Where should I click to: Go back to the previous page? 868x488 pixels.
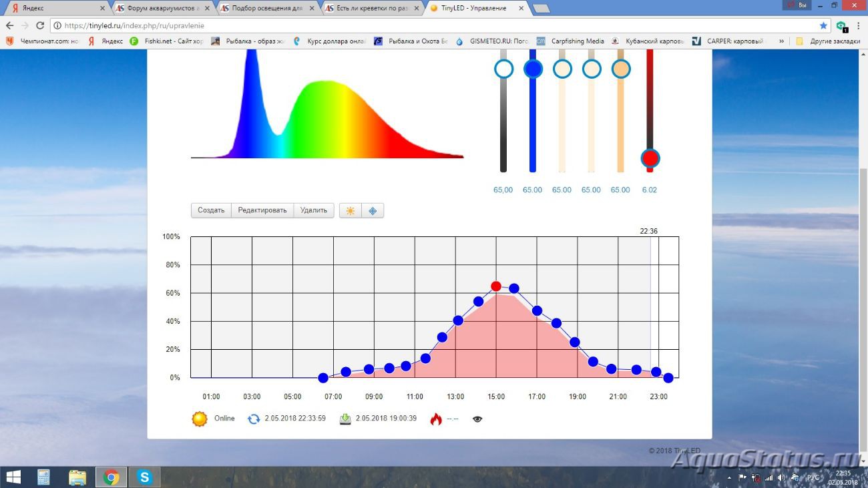click(9, 25)
